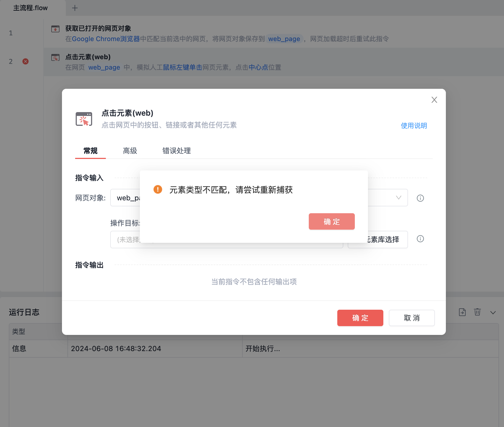
Task: Close the click element dialog with X
Action: [x=434, y=100]
